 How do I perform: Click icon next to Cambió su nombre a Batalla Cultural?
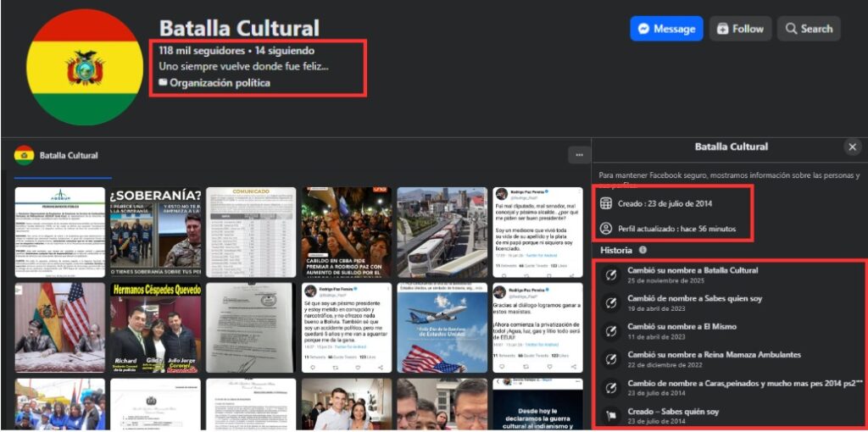[x=611, y=275]
